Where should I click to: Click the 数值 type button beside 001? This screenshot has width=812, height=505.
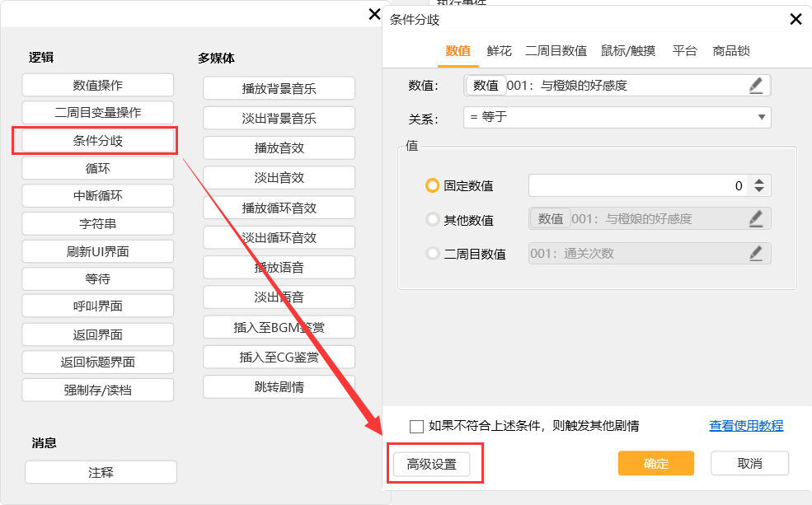486,85
